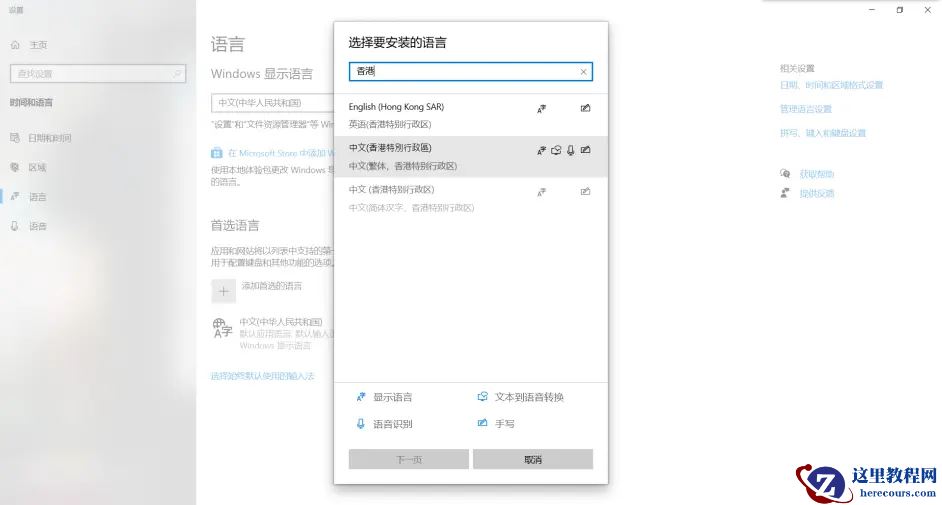Click handwriting icon on 中文(简体汉字) row
Screen dimensions: 942x505
coord(585,192)
